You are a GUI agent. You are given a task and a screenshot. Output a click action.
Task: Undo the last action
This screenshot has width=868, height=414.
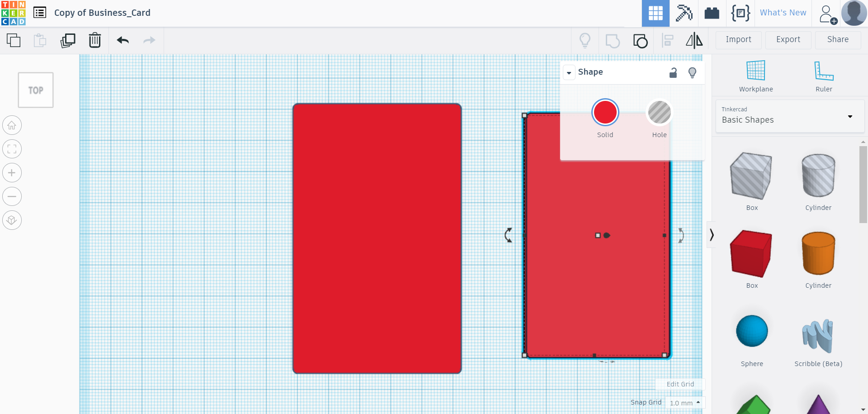123,40
